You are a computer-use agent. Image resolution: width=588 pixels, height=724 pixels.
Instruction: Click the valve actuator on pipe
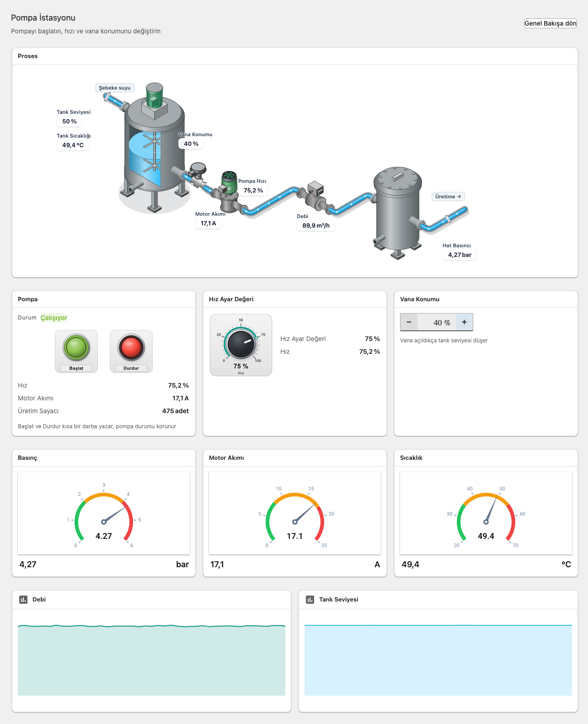pyautogui.click(x=198, y=170)
